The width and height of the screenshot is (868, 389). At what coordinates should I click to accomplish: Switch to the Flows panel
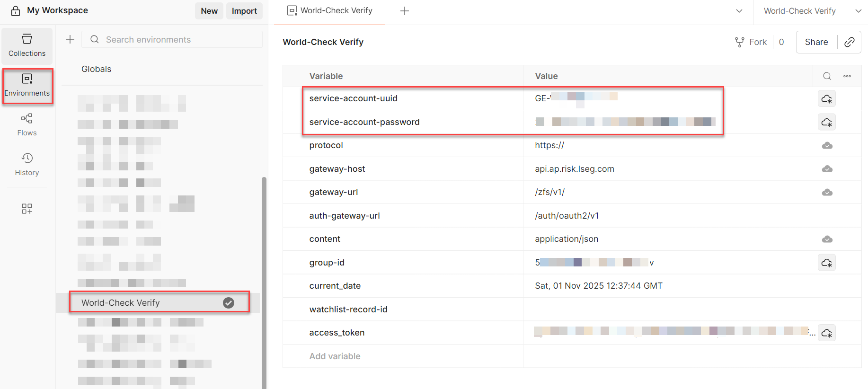pyautogui.click(x=27, y=124)
